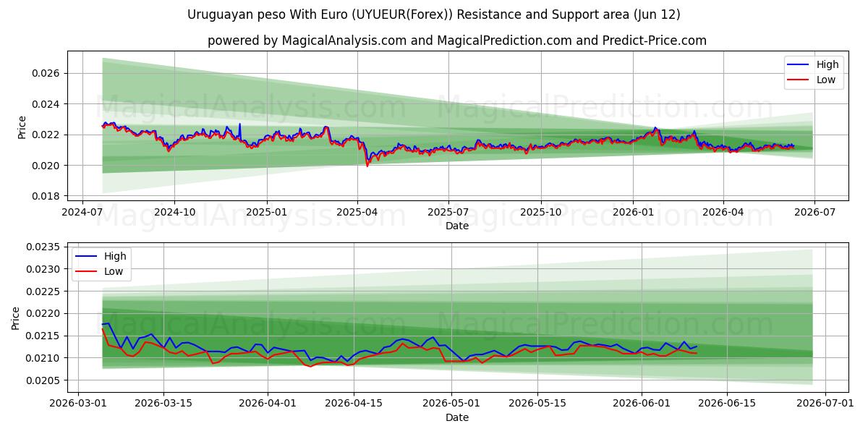The image size is (868, 434).
Task: Click 'Low' in the bottom chart legend
Action: (x=114, y=271)
